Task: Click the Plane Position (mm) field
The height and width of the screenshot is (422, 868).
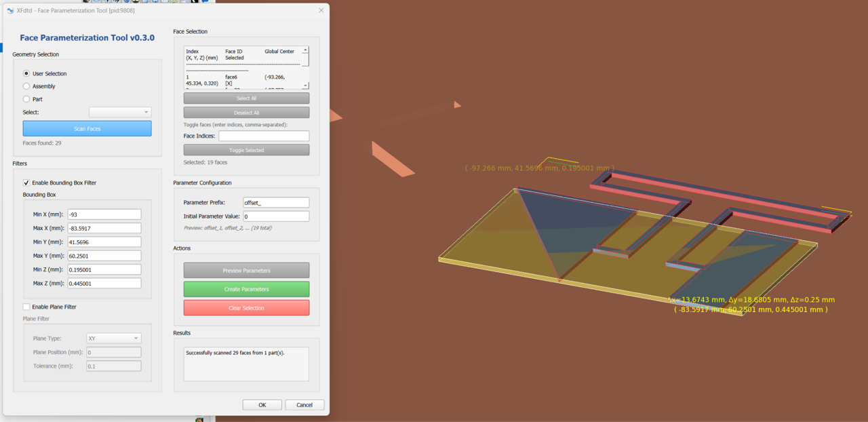Action: coord(114,352)
